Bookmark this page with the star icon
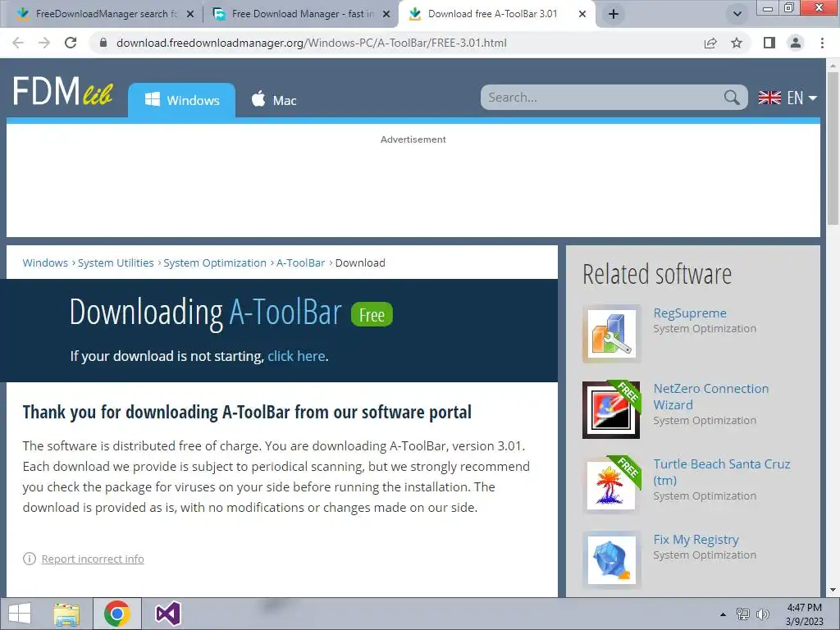Screen dimensions: 840x630 point(737,43)
